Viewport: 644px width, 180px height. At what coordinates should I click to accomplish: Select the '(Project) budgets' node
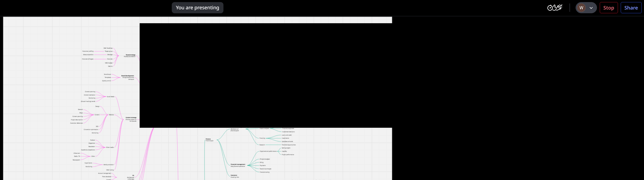265,159
